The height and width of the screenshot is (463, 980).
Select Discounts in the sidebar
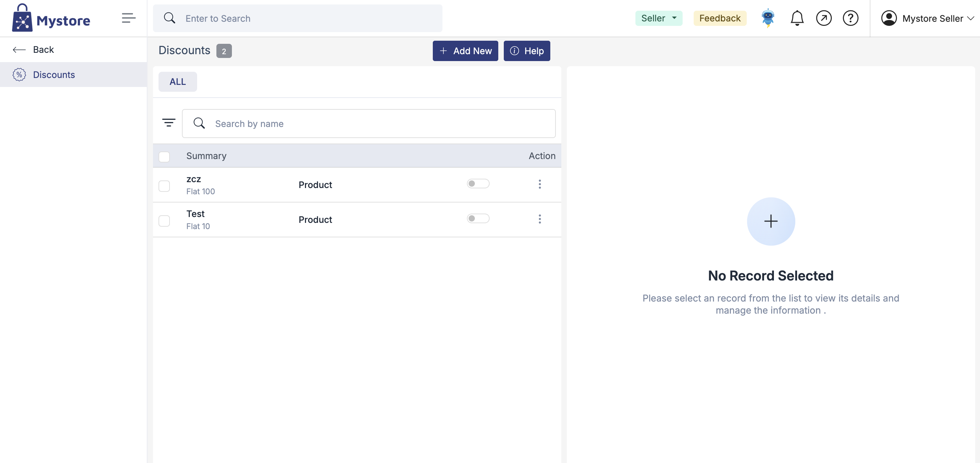click(x=54, y=75)
